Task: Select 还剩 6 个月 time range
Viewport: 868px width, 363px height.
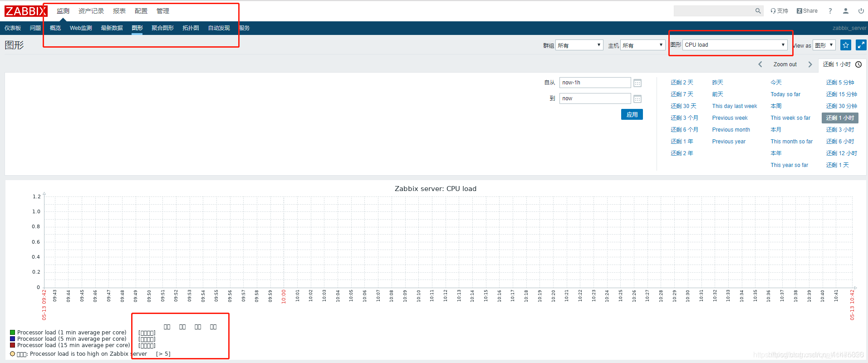Action: coord(685,130)
